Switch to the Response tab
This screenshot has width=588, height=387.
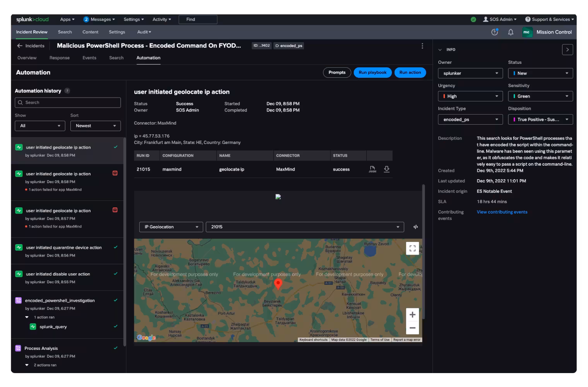[60, 58]
